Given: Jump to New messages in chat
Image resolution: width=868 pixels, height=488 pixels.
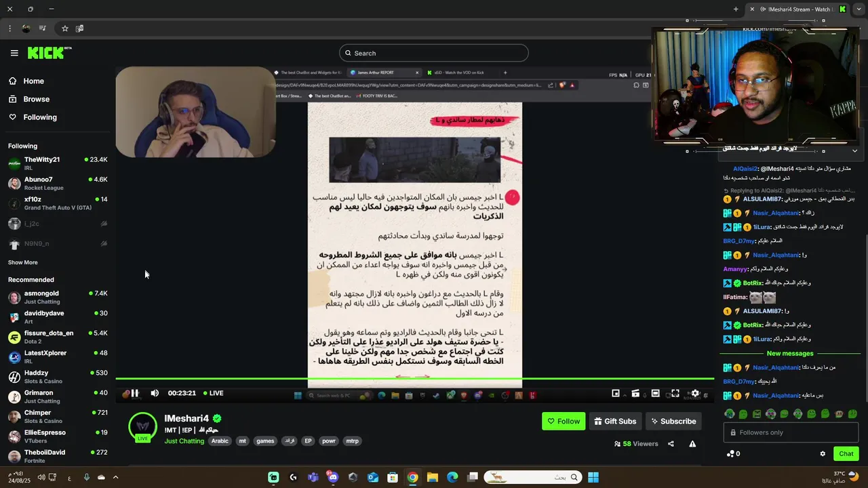Looking at the screenshot, I should click(790, 353).
